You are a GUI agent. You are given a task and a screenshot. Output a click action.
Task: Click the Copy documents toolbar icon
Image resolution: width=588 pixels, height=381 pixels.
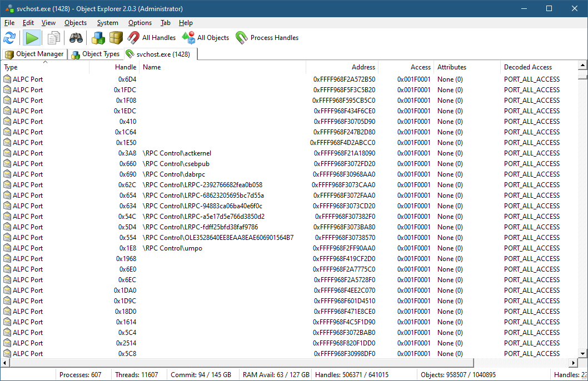54,38
